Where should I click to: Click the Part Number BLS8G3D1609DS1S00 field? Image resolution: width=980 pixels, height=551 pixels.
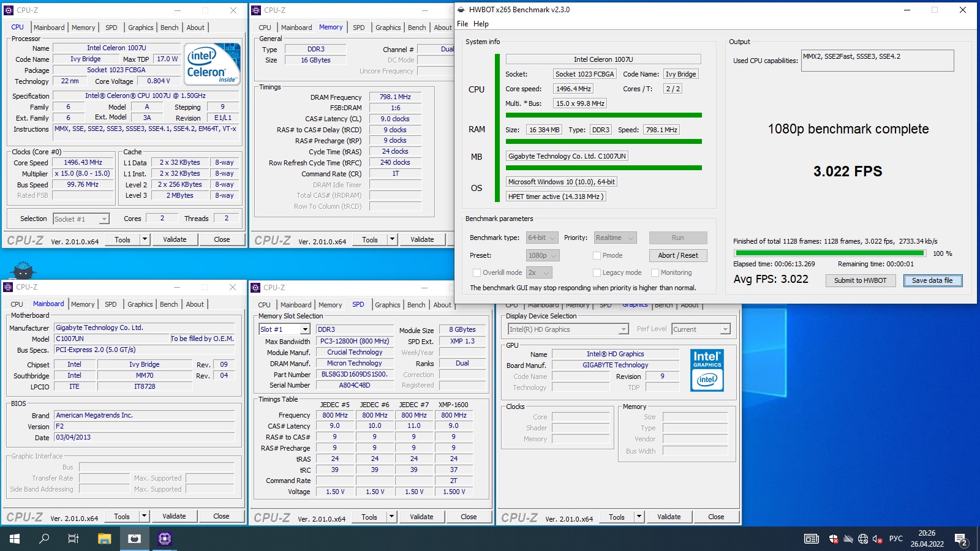(x=355, y=374)
